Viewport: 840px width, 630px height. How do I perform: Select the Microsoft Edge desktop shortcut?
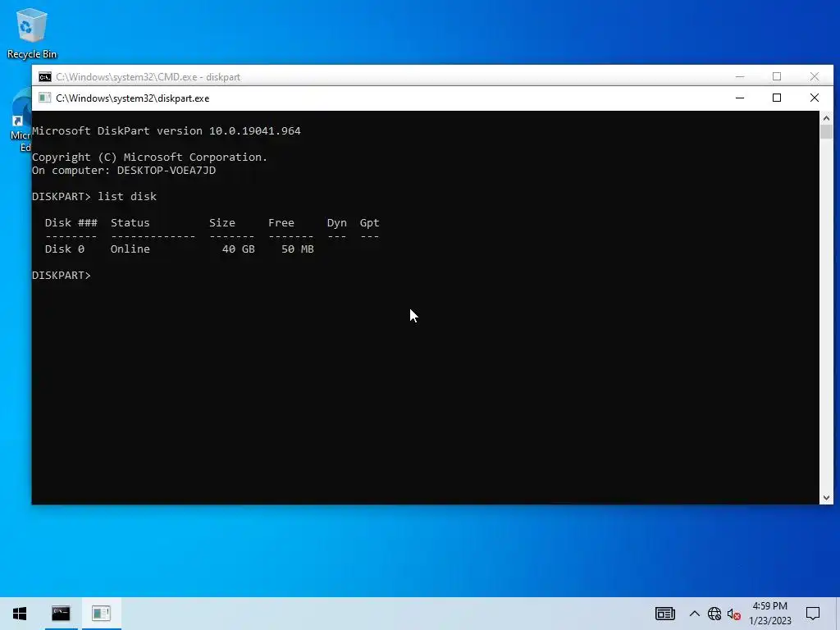tap(21, 121)
